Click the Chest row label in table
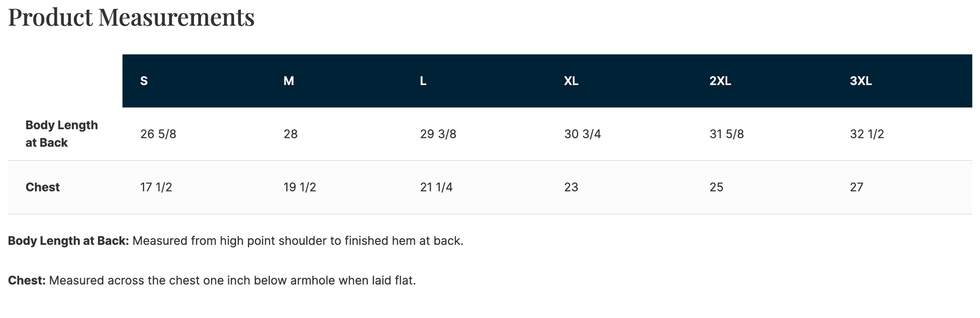This screenshot has height=318, width=980. [43, 187]
